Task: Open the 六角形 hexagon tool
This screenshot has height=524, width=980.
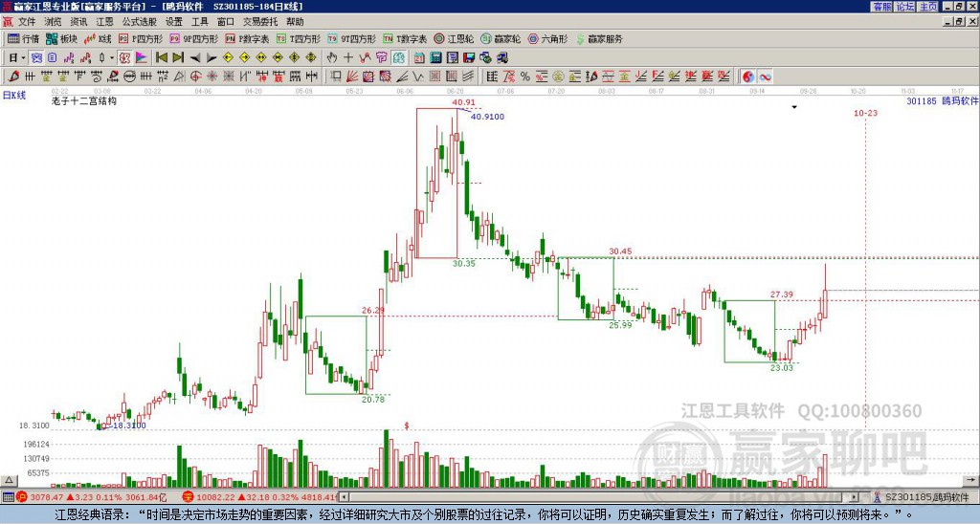Action: point(548,38)
